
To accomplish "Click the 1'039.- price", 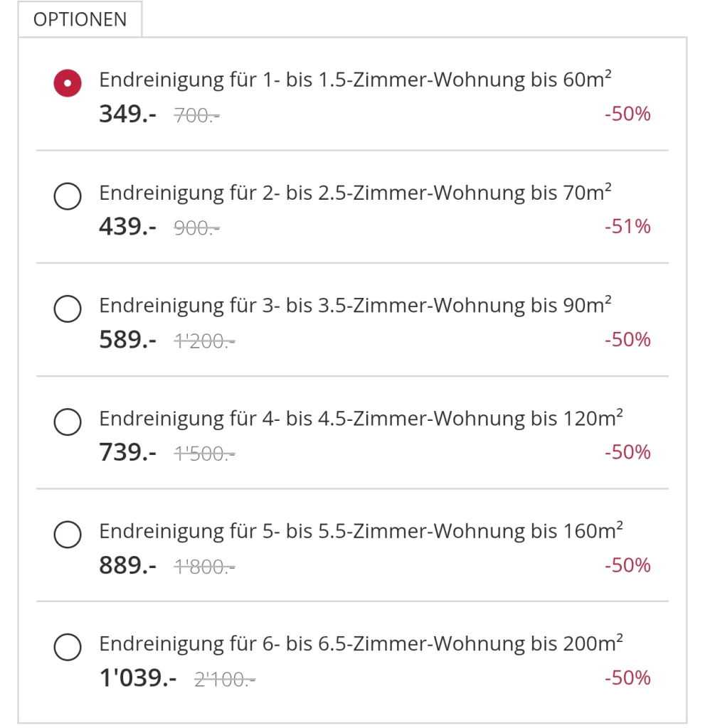I will tap(138, 678).
